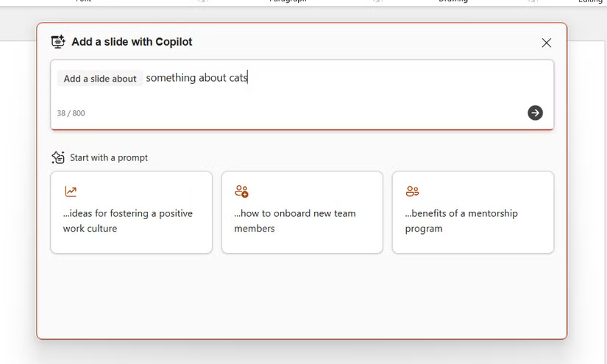Click the Add a slide with Copilot title

[132, 42]
